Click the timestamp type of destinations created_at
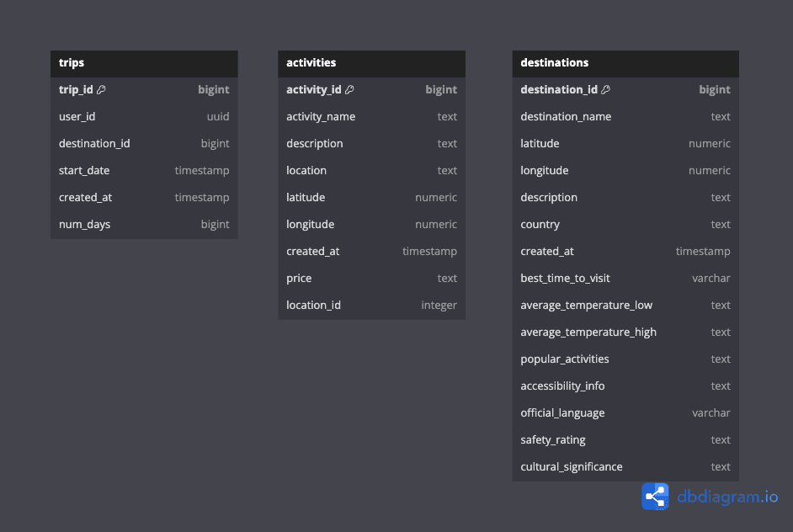The image size is (793, 532). pos(703,252)
